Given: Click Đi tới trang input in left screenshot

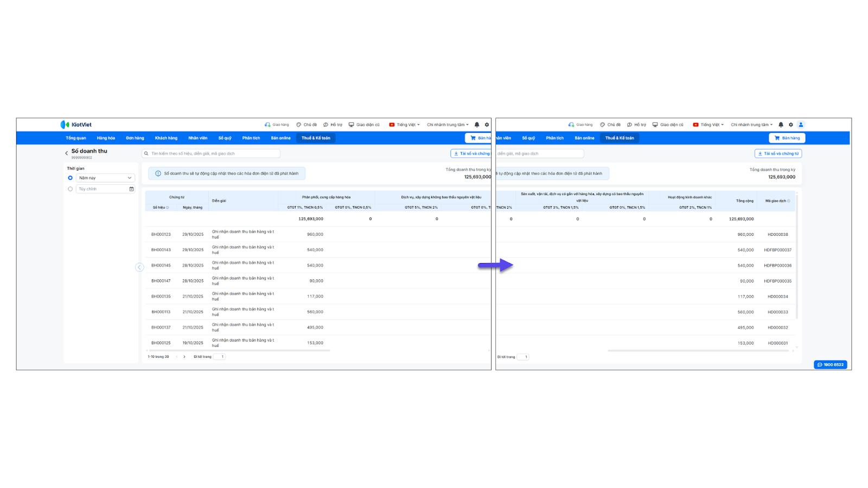Looking at the screenshot, I should (219, 357).
